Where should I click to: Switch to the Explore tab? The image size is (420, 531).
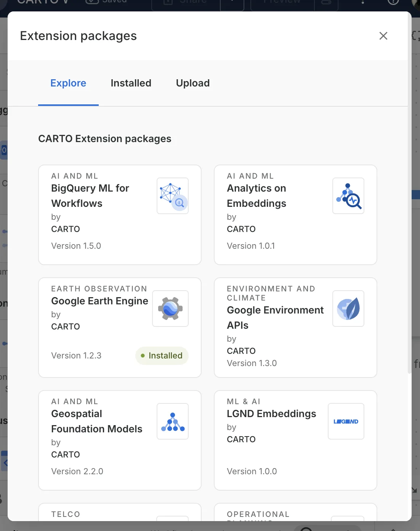(68, 83)
